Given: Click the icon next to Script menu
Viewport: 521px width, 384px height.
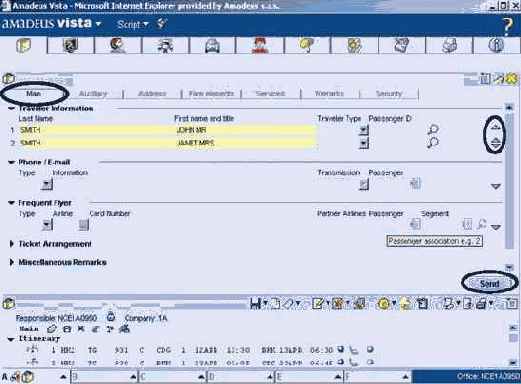Looking at the screenshot, I should [161, 24].
